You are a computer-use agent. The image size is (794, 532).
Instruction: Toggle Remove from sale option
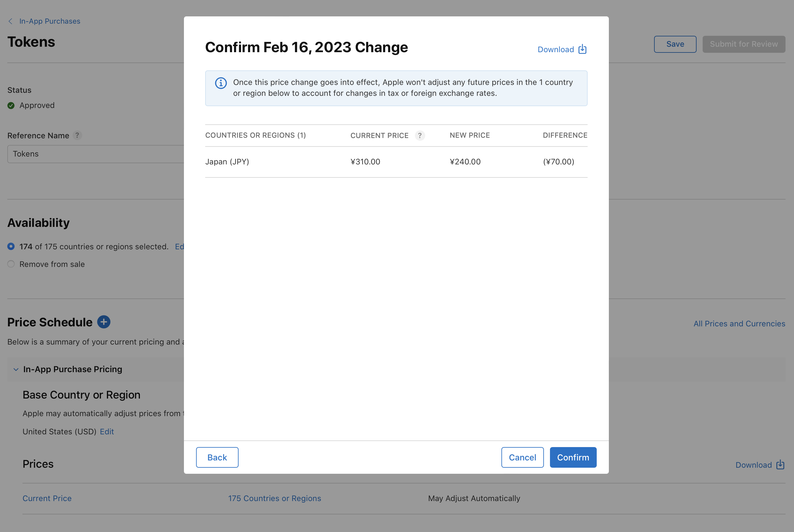pyautogui.click(x=11, y=264)
